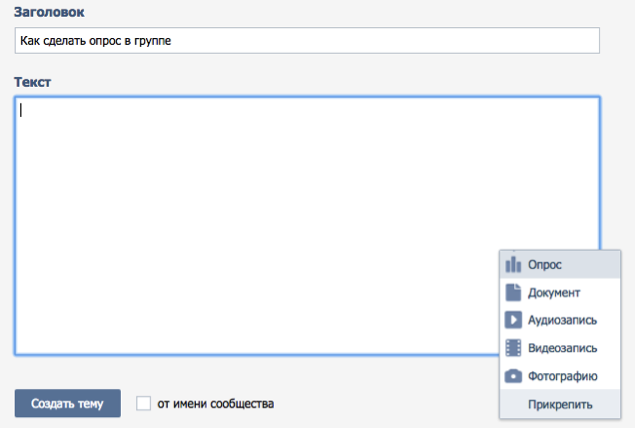
Task: Pick the Аудиозапись menu entry
Action: [x=560, y=320]
